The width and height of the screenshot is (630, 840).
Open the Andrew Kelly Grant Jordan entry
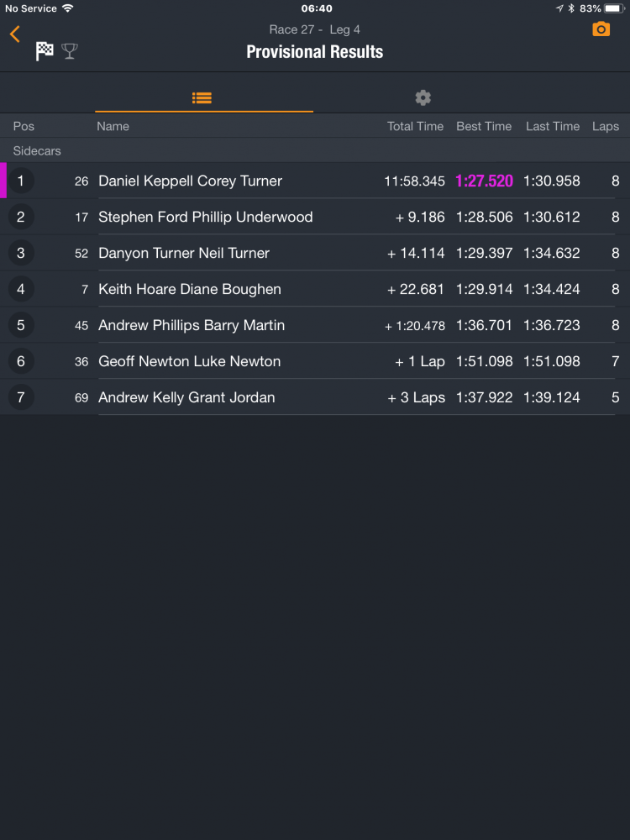(186, 397)
